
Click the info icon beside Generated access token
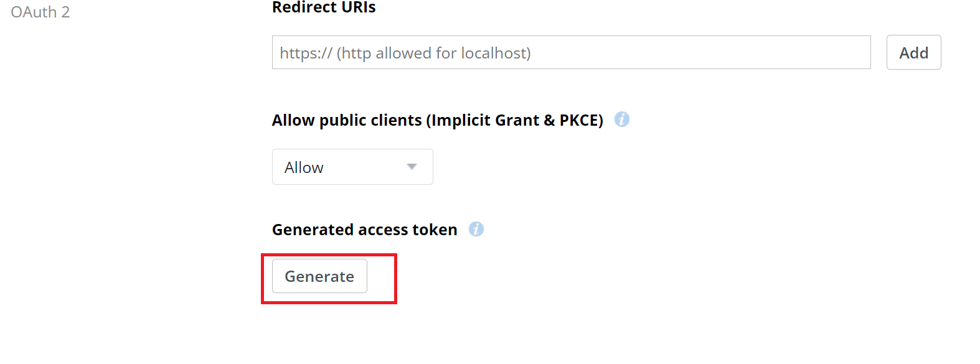point(476,229)
